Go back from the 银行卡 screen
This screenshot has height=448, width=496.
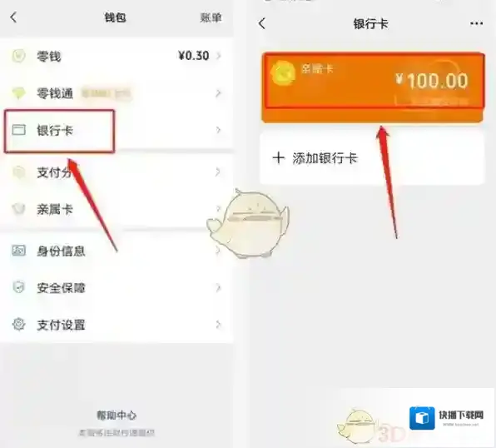point(262,23)
